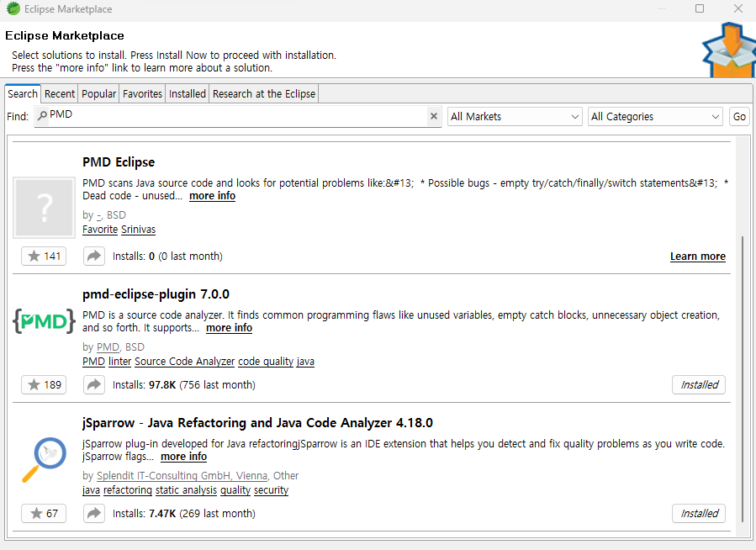The image size is (756, 550).
Task: Click the Favorite tag under PMD Eclipse
Action: coord(100,230)
